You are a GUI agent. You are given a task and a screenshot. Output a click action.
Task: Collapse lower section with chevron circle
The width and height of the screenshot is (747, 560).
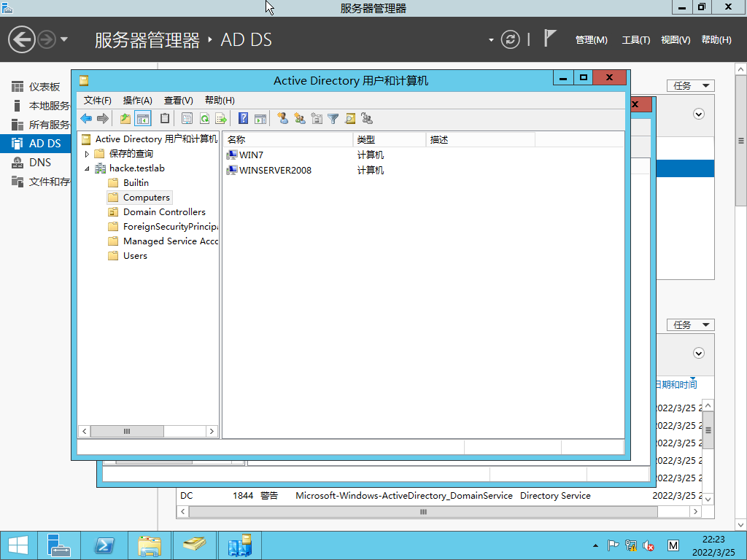pyautogui.click(x=699, y=354)
